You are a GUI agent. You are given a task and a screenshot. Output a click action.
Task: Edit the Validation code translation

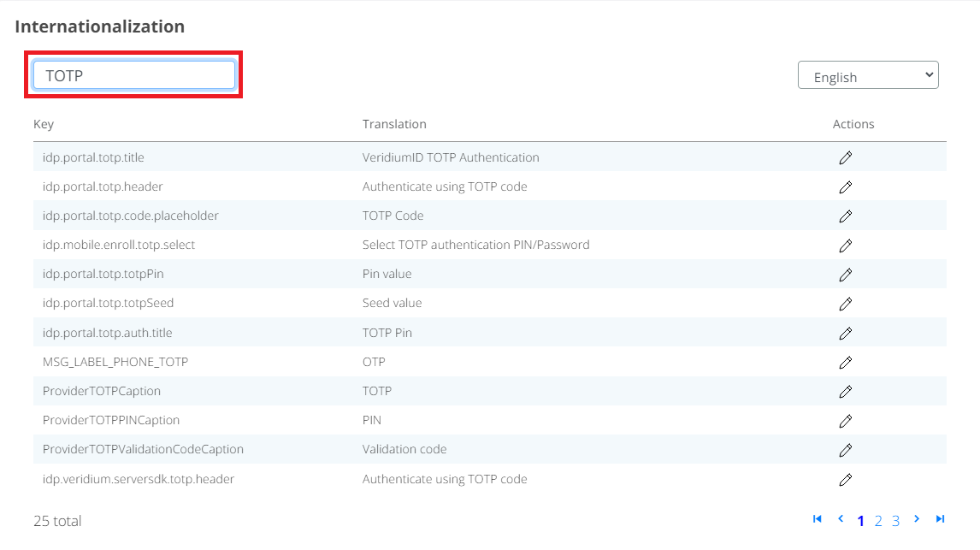[x=845, y=450]
